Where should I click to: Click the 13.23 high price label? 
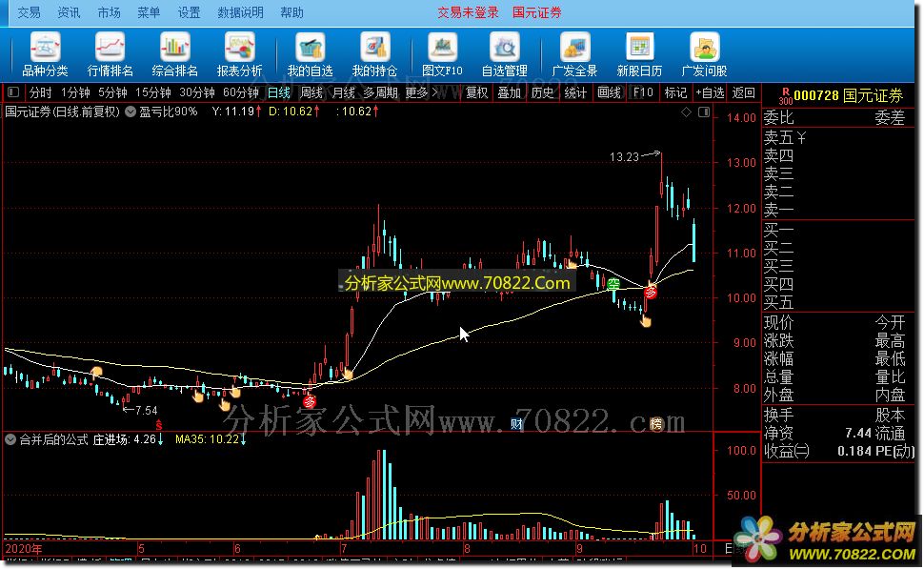tap(624, 157)
